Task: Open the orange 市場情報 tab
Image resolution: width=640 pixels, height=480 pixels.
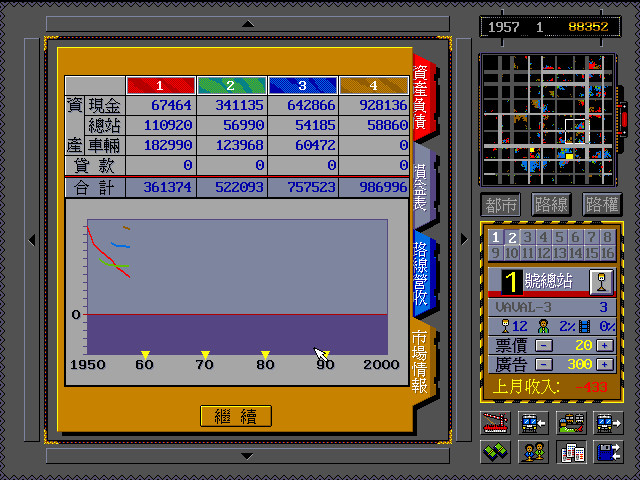Action: pos(423,361)
